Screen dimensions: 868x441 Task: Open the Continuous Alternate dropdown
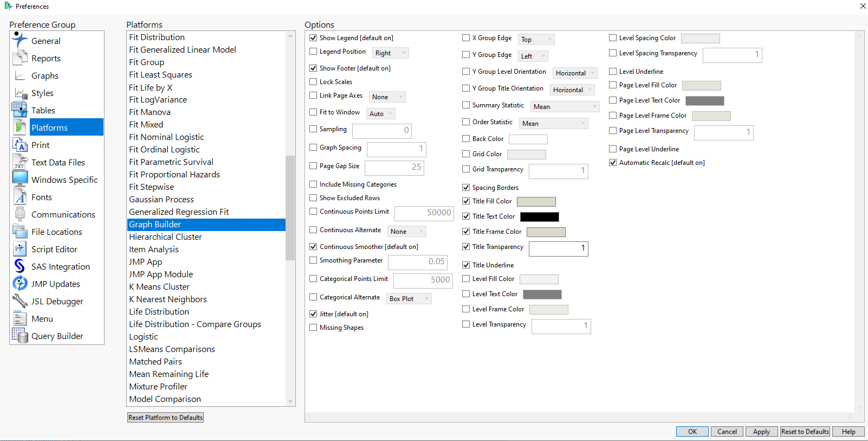407,232
